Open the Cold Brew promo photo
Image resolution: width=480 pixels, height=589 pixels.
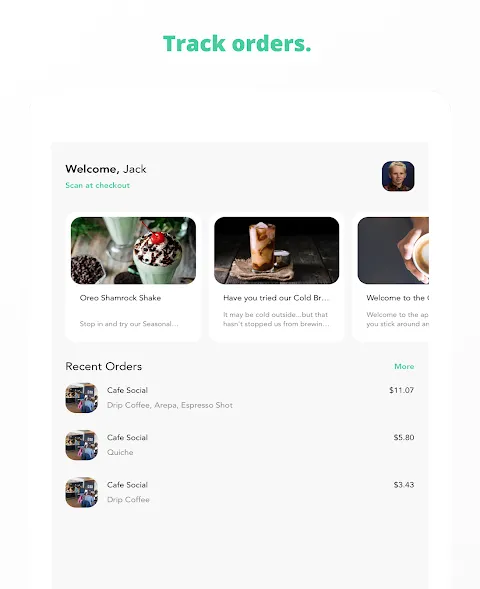point(276,250)
